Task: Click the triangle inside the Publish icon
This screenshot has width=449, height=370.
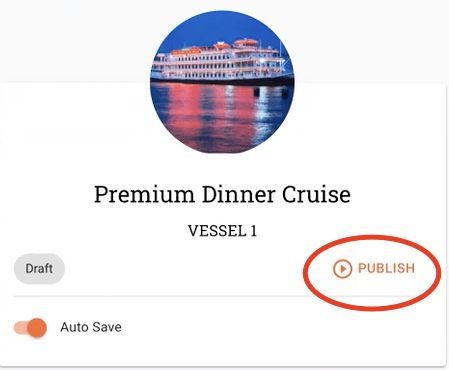Action: 343,268
